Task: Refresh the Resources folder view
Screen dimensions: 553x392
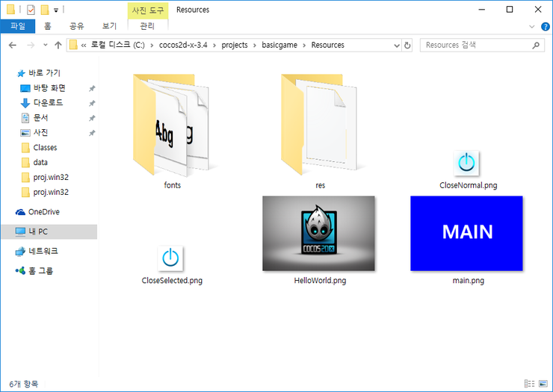Action: coord(407,45)
